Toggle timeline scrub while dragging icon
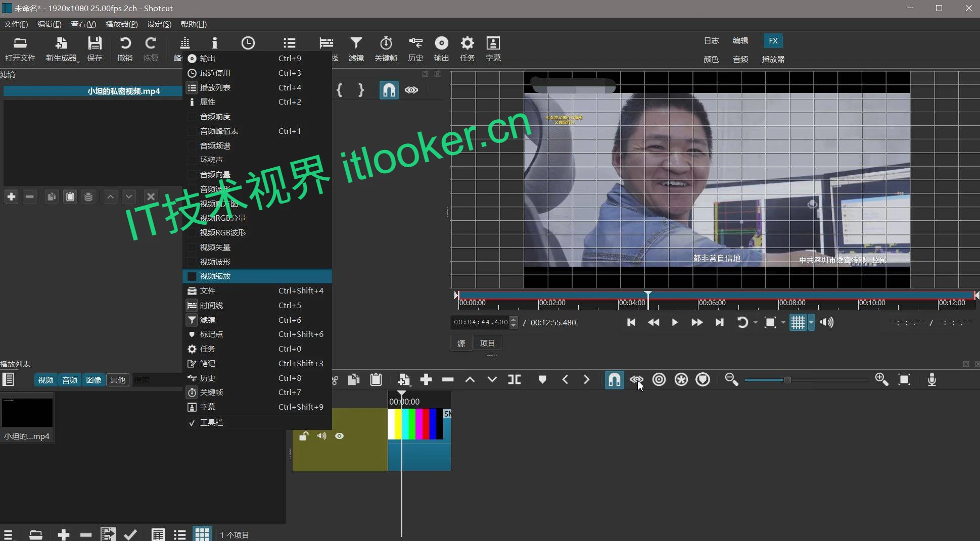 click(636, 380)
